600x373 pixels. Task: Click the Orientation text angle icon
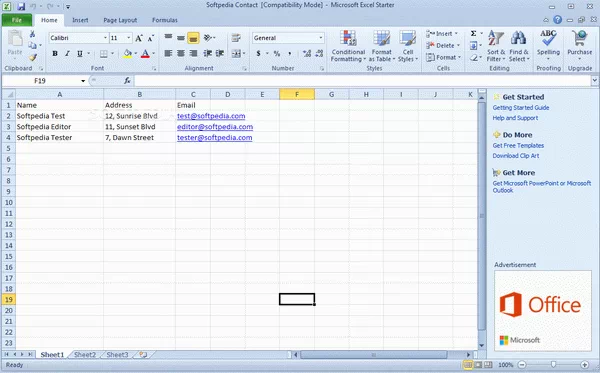coord(208,37)
